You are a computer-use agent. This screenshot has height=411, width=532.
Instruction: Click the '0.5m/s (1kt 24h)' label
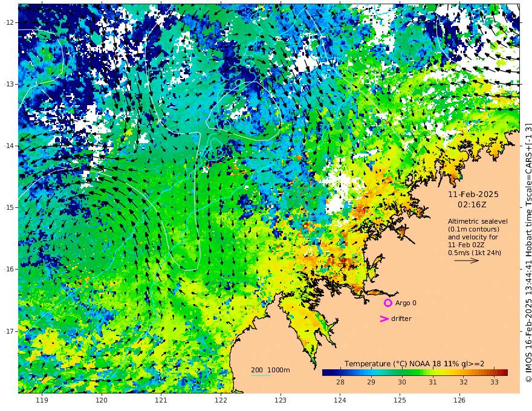click(x=475, y=253)
